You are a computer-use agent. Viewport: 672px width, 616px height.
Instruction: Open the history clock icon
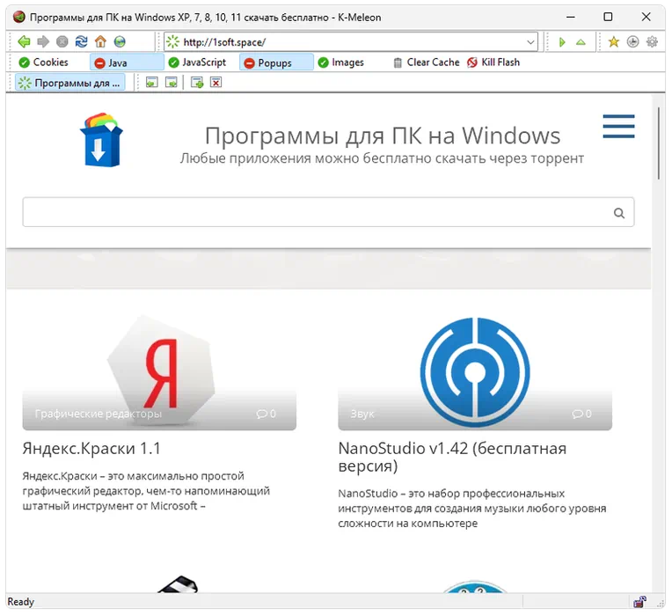(632, 41)
